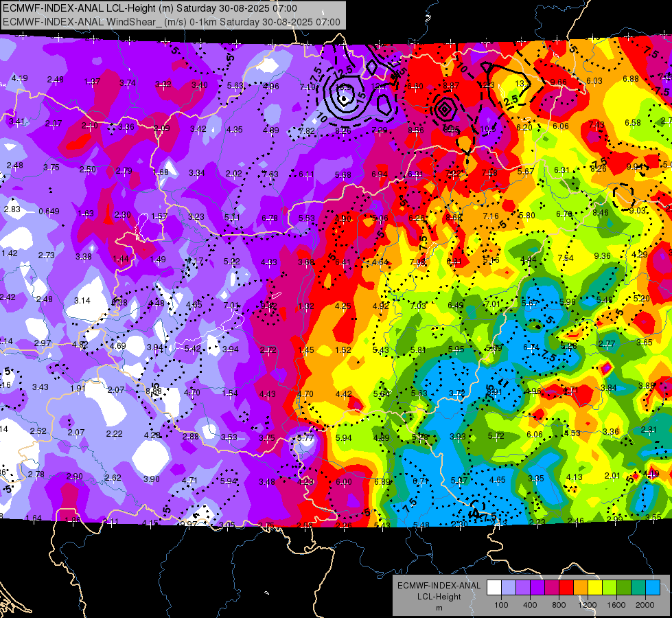Click the orange legend swatch
This screenshot has width=672, height=618.
pyautogui.click(x=581, y=588)
